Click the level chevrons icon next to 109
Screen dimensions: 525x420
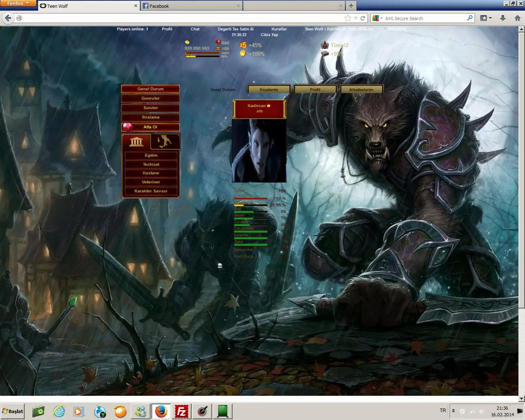click(x=218, y=48)
